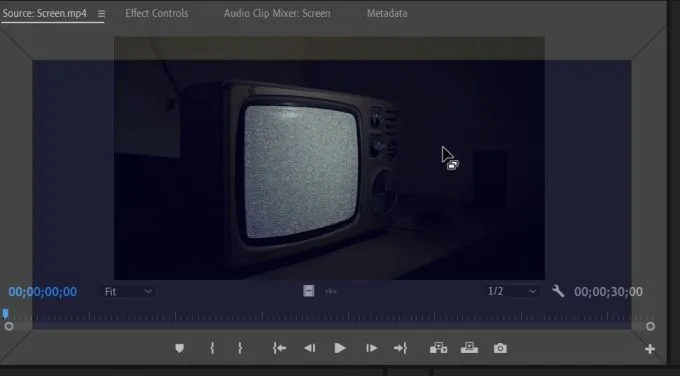The width and height of the screenshot is (680, 376).
Task: Click the left zoom scrollbar handle
Action: (x=9, y=326)
